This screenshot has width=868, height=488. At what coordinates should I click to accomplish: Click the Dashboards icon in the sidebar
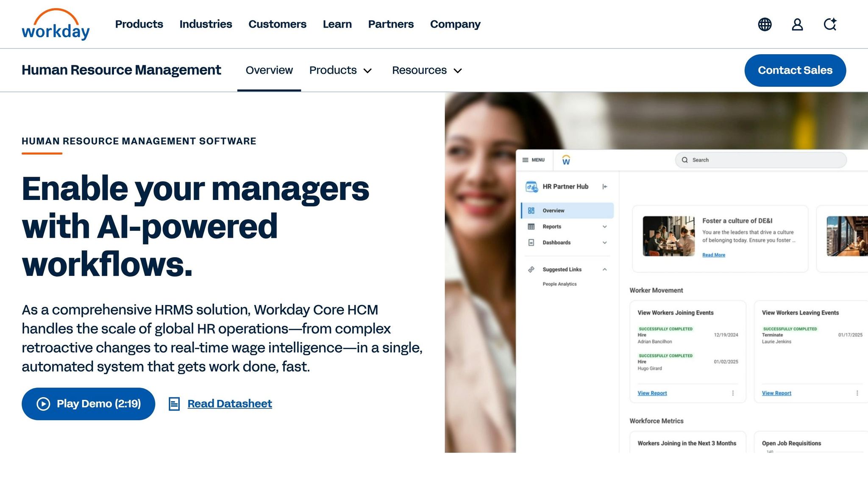click(531, 243)
